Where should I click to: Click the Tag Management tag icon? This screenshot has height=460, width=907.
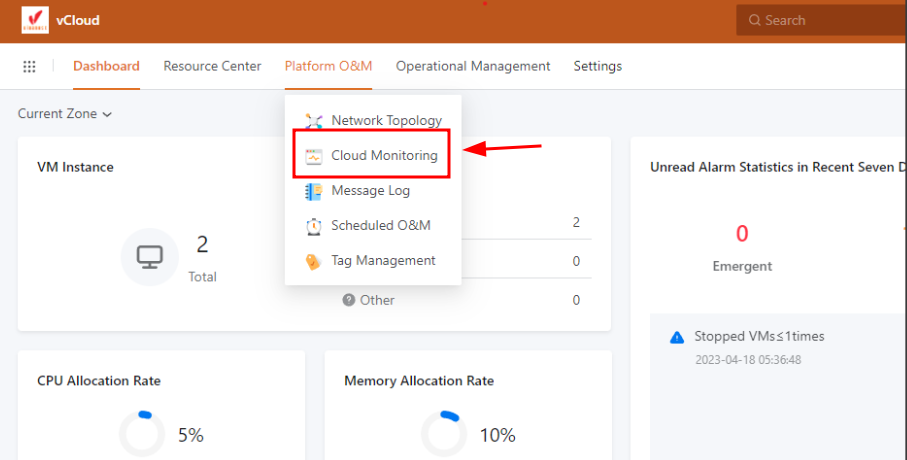314,261
